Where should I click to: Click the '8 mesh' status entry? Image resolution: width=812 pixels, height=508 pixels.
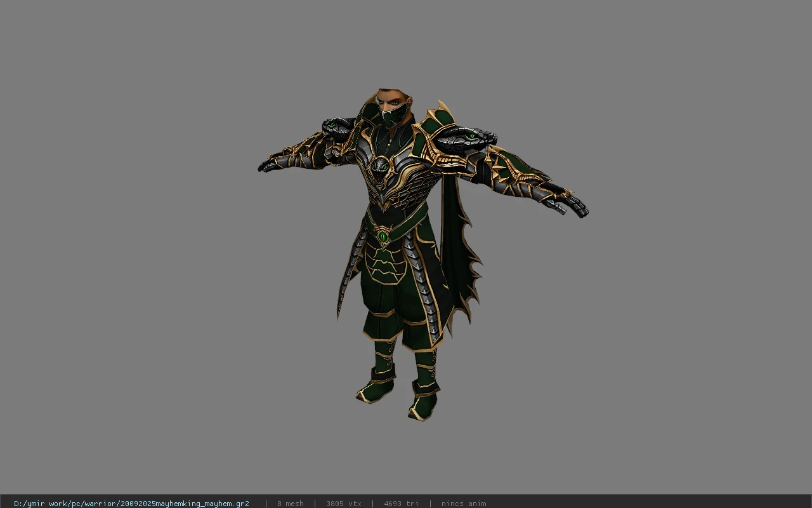[290, 504]
